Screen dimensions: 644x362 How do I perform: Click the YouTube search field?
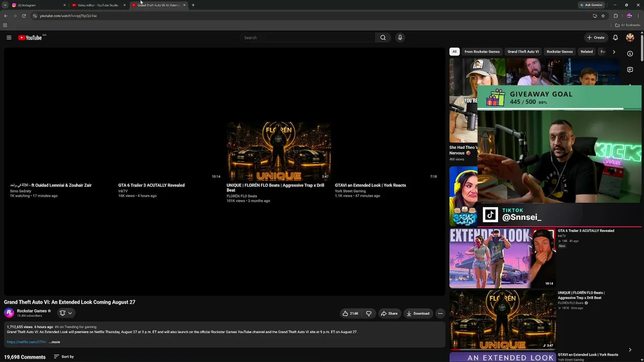click(x=308, y=38)
